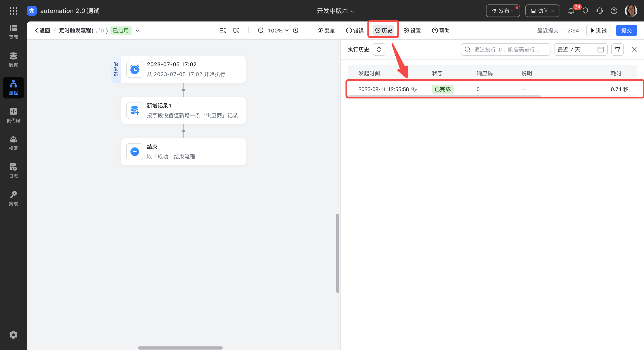Click the collapse-all nodes toolbar icon
Screen dimensions: 644x350
pos(223,30)
